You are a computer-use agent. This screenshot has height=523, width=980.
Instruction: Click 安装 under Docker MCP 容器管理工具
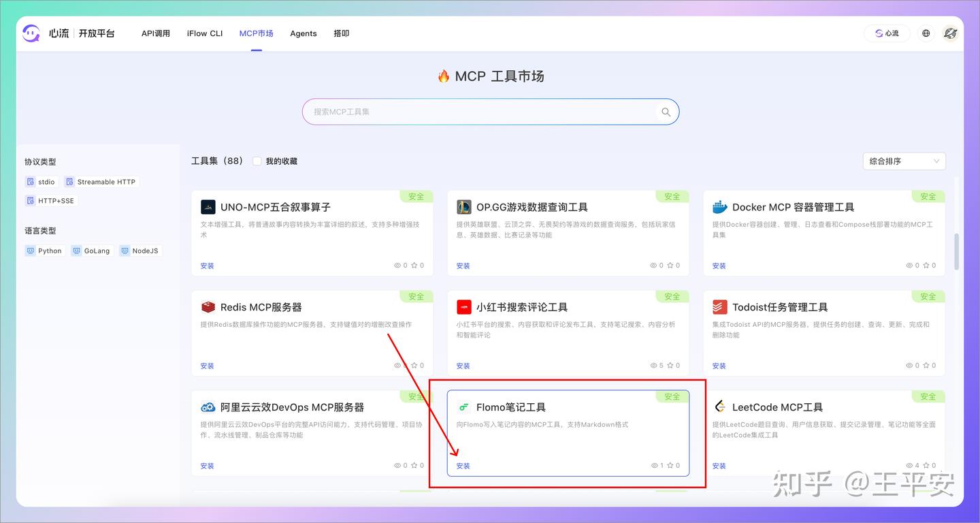719,266
